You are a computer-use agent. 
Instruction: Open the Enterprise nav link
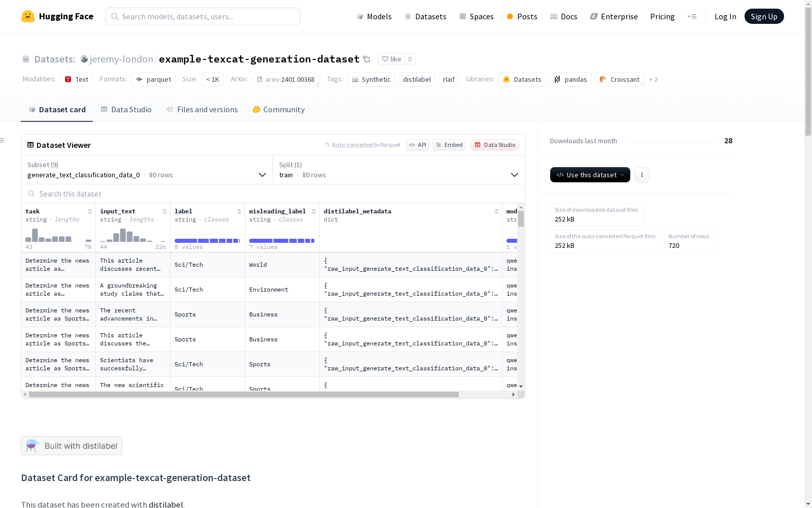(614, 16)
